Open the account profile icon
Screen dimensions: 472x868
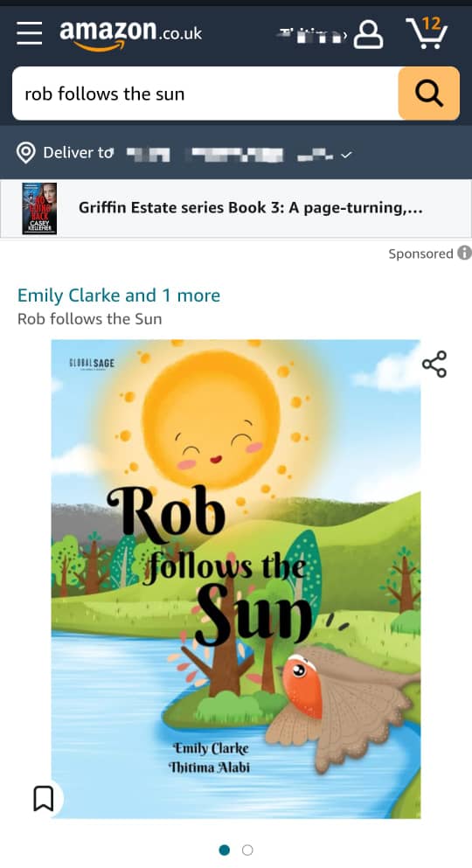pos(368,34)
